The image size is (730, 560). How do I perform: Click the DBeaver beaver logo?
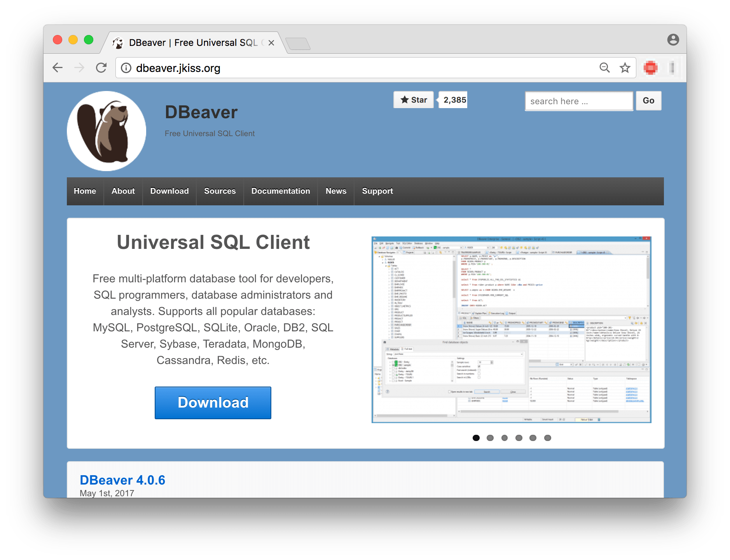click(x=107, y=131)
